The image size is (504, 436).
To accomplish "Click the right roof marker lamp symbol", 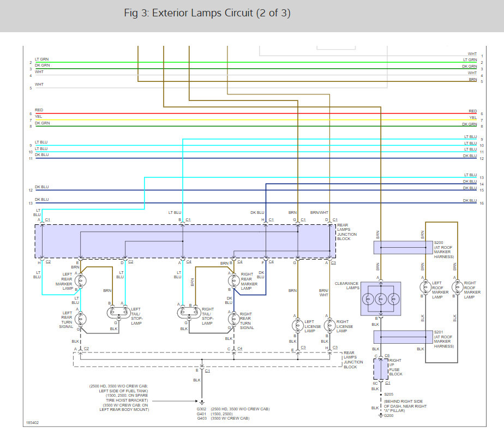I will pyautogui.click(x=455, y=288).
